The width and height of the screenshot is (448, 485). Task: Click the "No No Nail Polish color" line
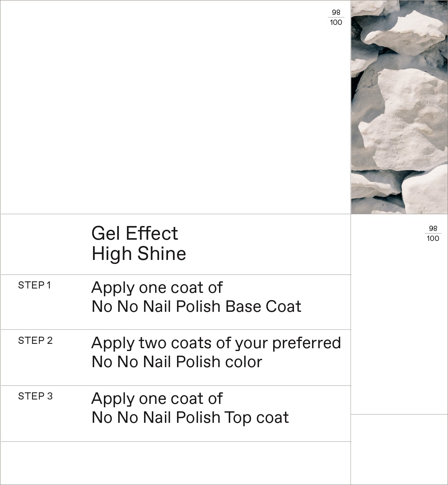[177, 362]
